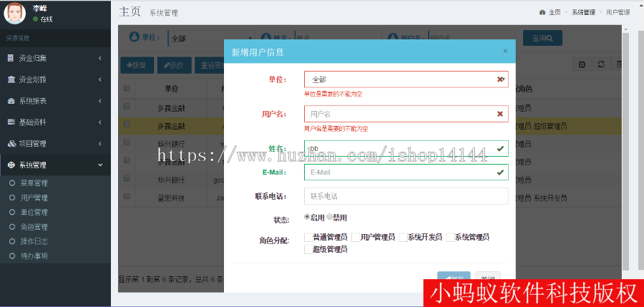Open 菜单管理 in the sidebar submenu
This screenshot has height=307, width=644.
(x=34, y=183)
